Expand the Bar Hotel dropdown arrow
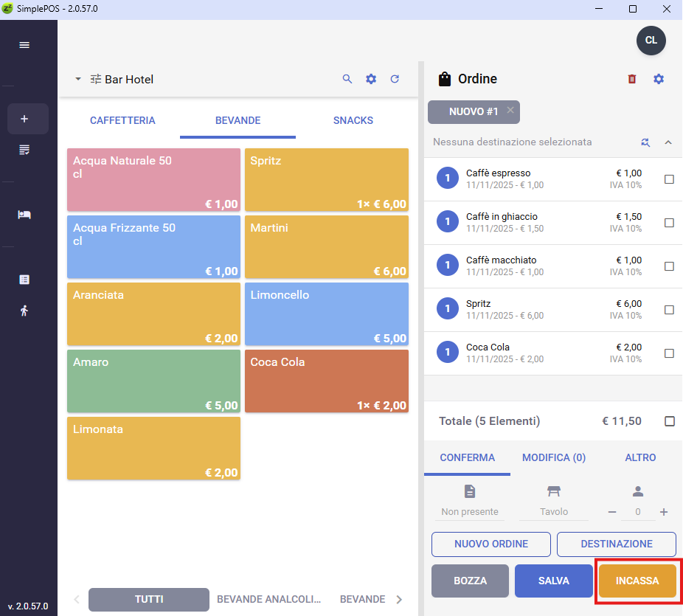The image size is (683, 616). [x=77, y=80]
